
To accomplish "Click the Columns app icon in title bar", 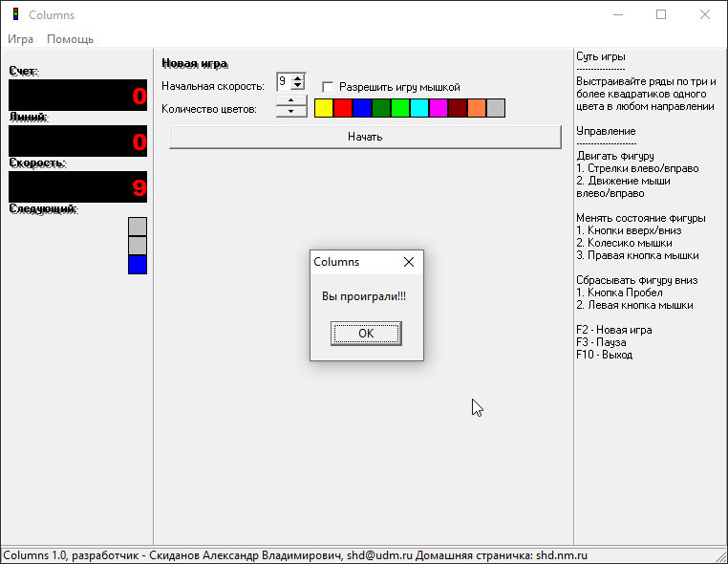I will (14, 15).
